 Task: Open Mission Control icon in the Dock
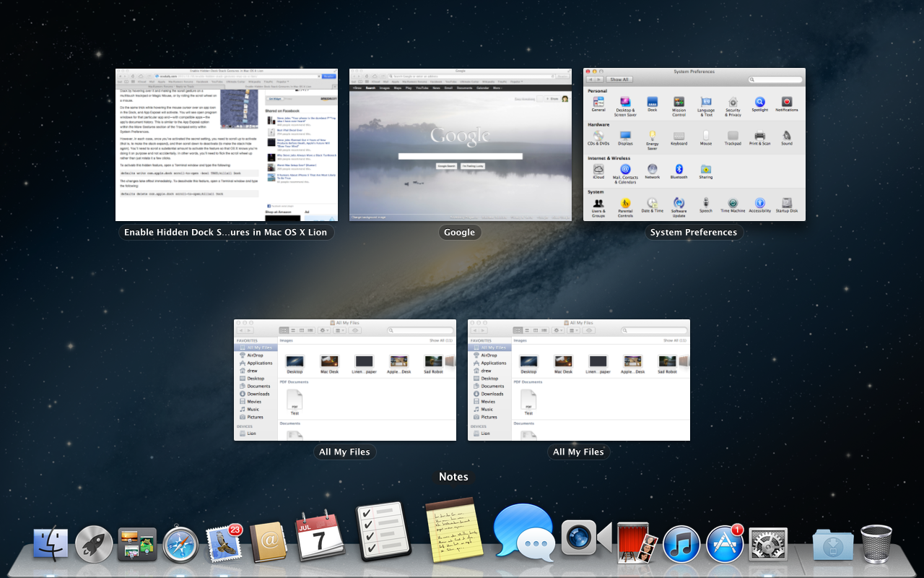coord(137,544)
